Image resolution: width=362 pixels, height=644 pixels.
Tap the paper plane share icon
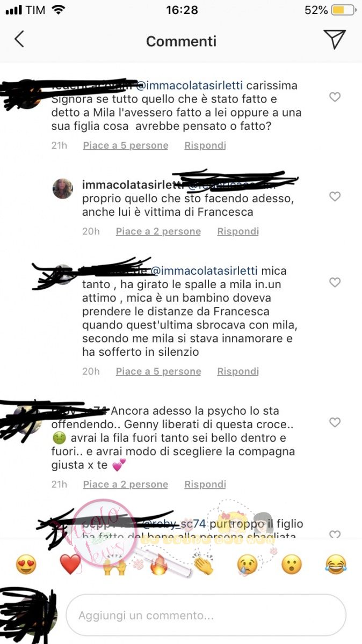tap(334, 40)
